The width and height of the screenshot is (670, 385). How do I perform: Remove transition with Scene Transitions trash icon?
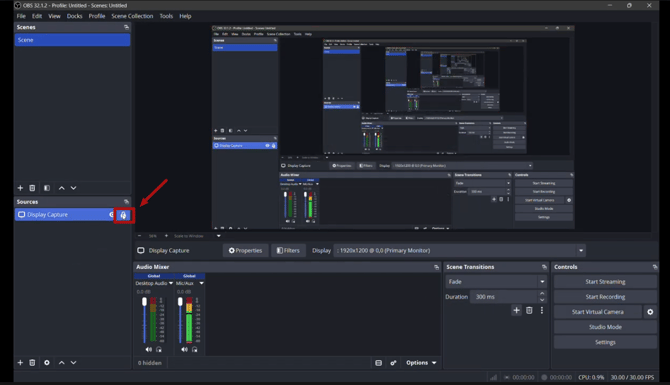pyautogui.click(x=529, y=311)
